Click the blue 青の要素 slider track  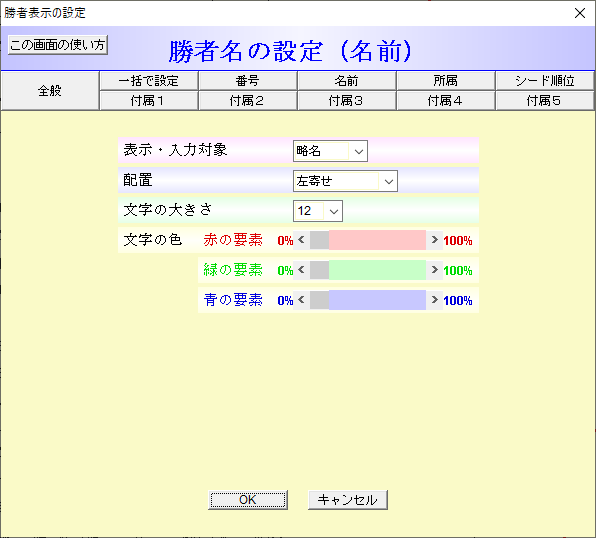pyautogui.click(x=377, y=300)
